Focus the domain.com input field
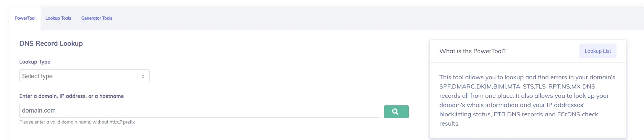The image size is (644, 140). [x=199, y=111]
